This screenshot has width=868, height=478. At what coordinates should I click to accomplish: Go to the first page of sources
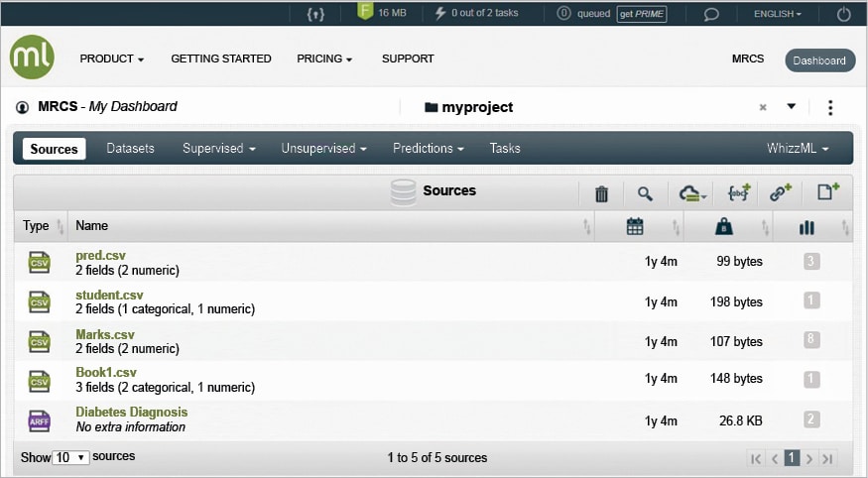coord(756,458)
